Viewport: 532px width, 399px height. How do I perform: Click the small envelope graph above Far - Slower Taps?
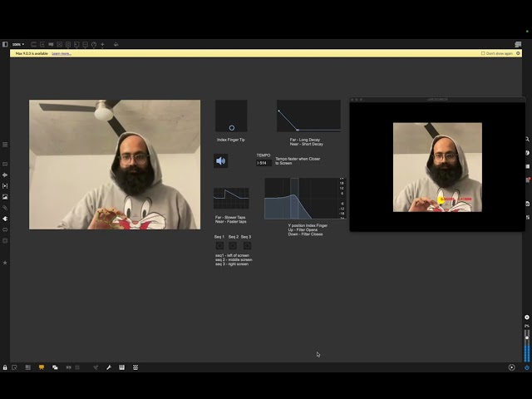[231, 198]
